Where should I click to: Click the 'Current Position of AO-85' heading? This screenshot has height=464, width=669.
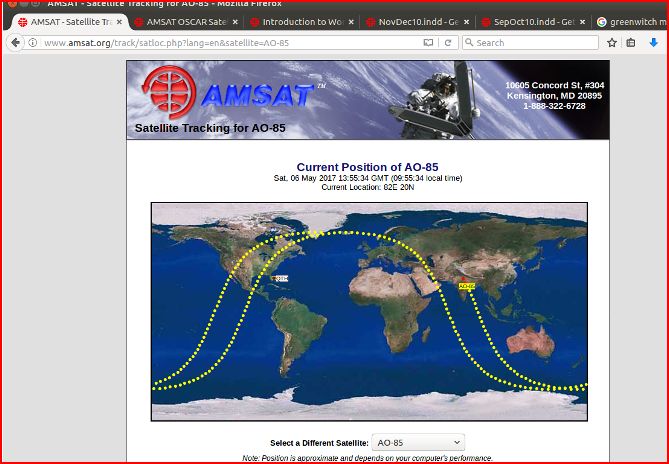pyautogui.click(x=367, y=167)
